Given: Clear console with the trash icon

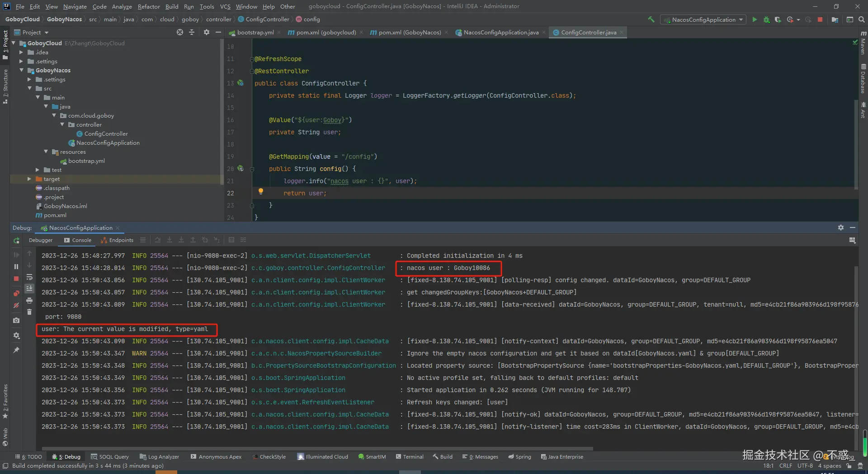Looking at the screenshot, I should point(29,312).
